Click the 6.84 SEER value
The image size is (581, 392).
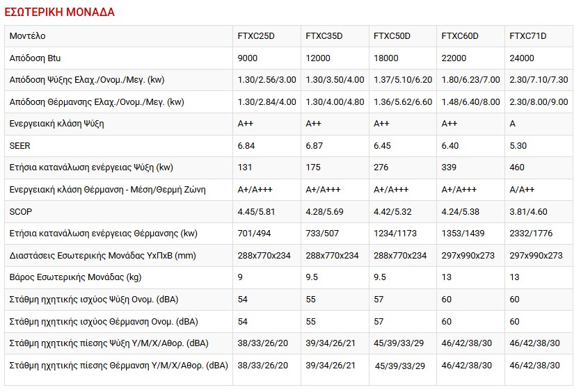coord(247,145)
